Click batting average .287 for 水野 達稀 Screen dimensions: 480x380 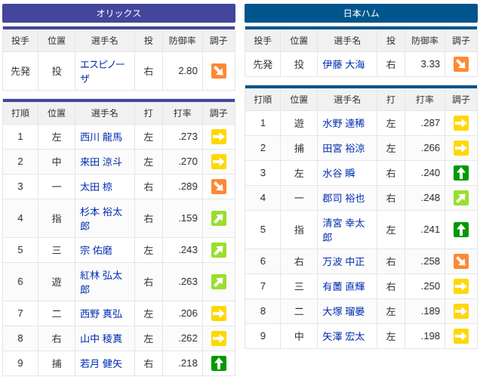tap(430, 123)
